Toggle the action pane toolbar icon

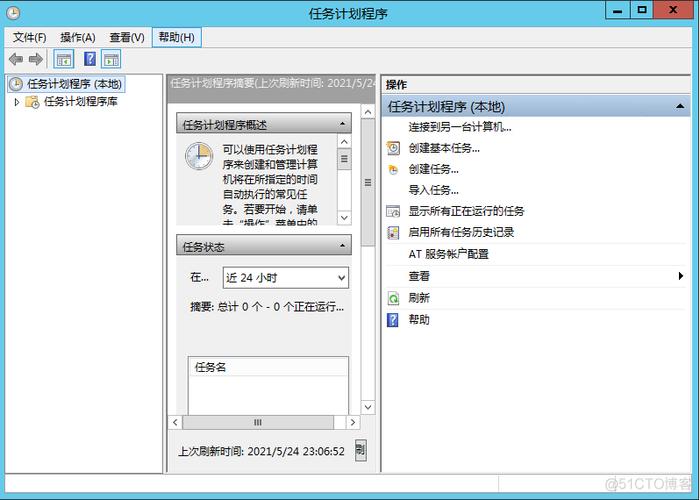[111, 59]
